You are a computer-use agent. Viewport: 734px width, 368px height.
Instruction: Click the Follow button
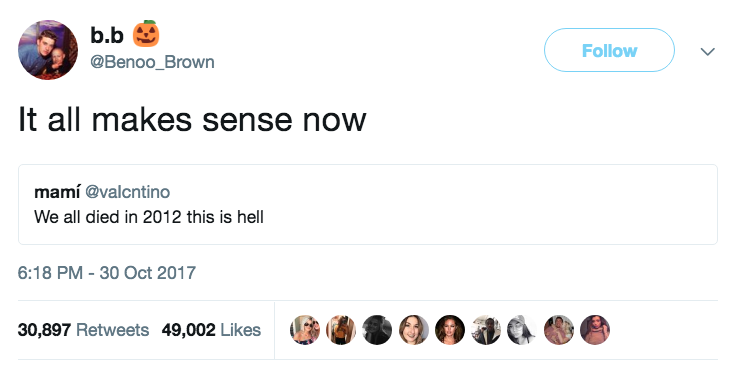point(609,50)
